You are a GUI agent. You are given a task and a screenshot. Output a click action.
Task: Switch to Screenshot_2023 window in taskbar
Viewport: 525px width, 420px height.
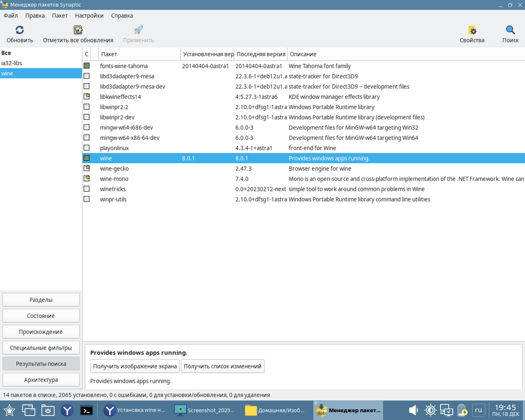[206, 410]
